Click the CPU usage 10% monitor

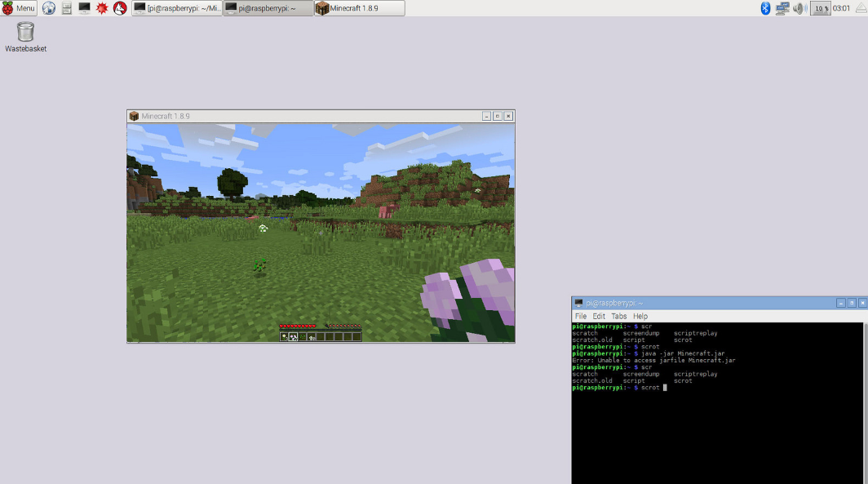pos(821,7)
